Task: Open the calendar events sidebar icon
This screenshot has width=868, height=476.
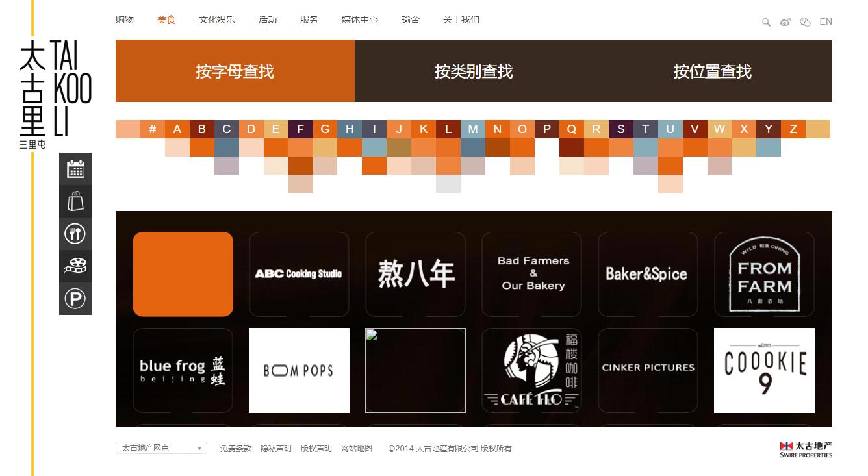Action: (x=75, y=169)
